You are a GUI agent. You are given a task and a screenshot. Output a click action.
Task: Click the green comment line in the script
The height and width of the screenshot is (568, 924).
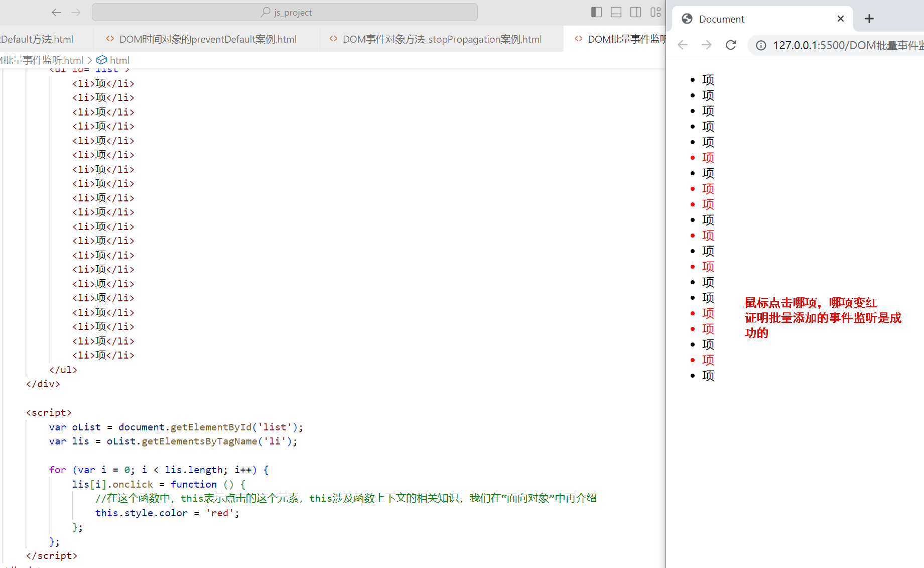tap(346, 498)
